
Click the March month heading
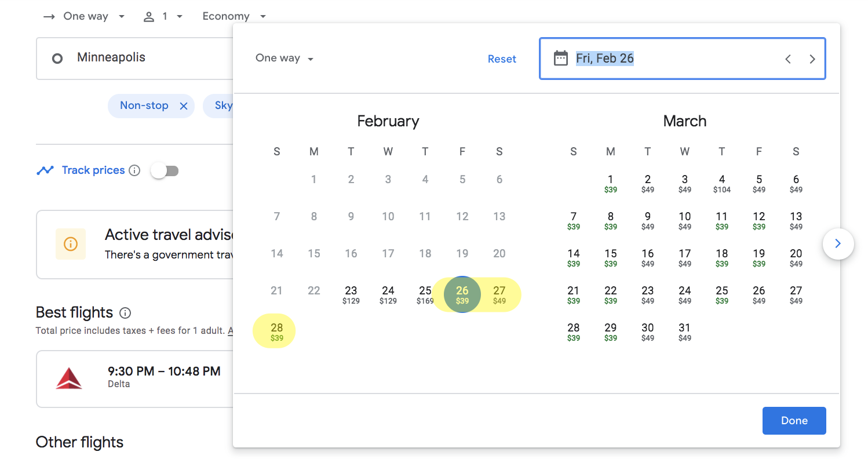coord(685,121)
